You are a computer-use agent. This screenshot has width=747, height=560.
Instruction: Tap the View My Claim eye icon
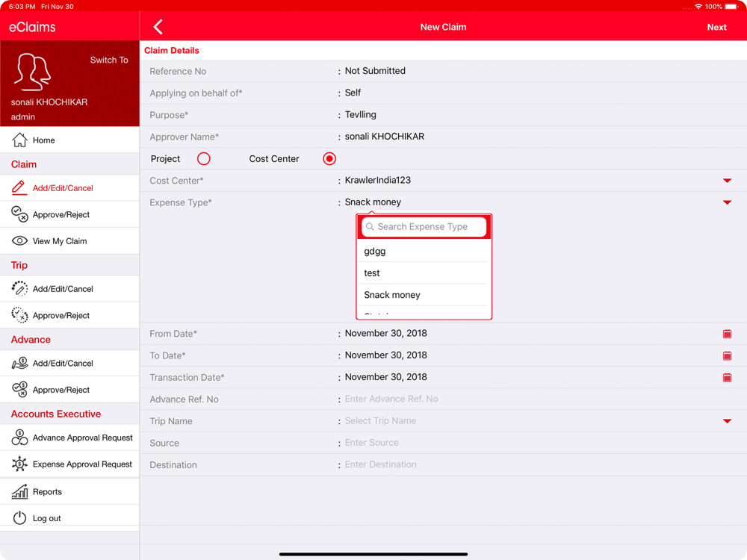click(19, 241)
